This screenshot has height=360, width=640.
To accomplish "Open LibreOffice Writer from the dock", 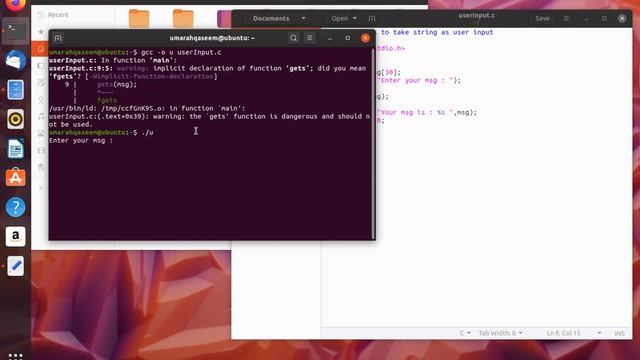I will click(x=16, y=148).
